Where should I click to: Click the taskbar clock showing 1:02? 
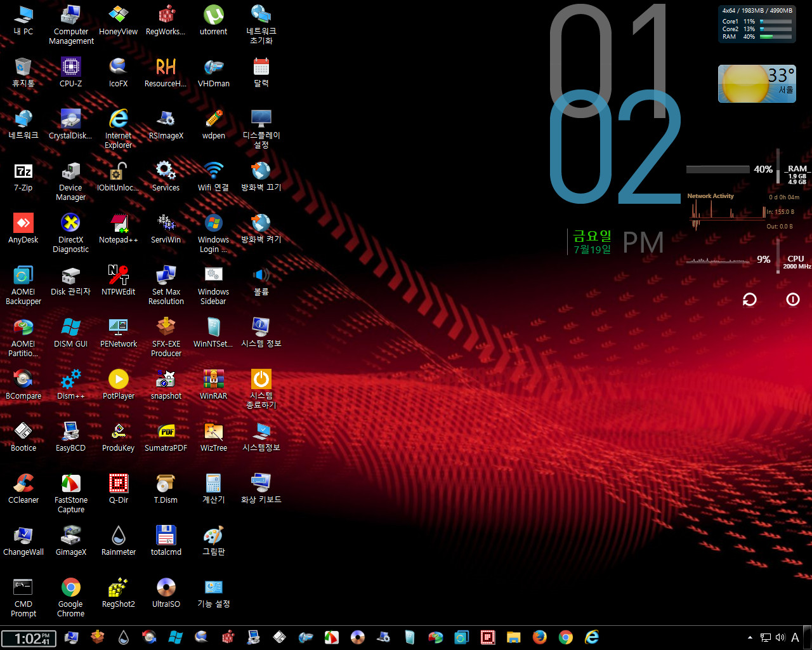pos(29,638)
